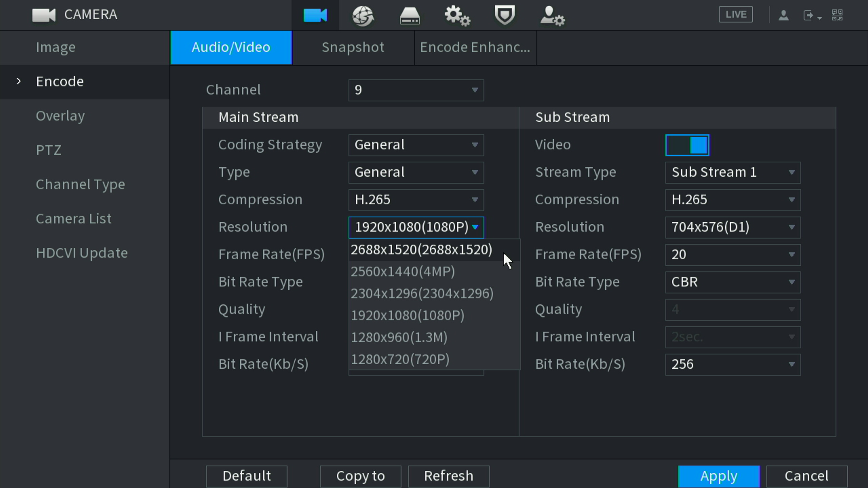The height and width of the screenshot is (488, 868).
Task: Click the Copy to button
Action: (360, 476)
